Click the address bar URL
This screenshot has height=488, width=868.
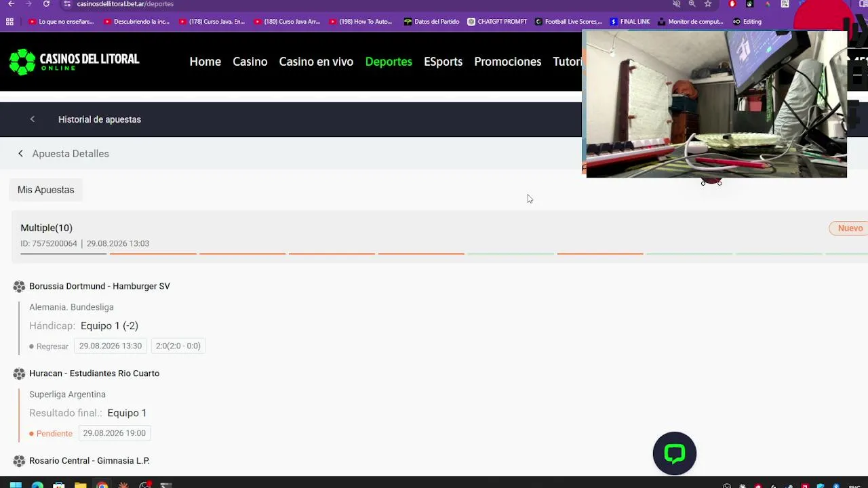click(125, 4)
